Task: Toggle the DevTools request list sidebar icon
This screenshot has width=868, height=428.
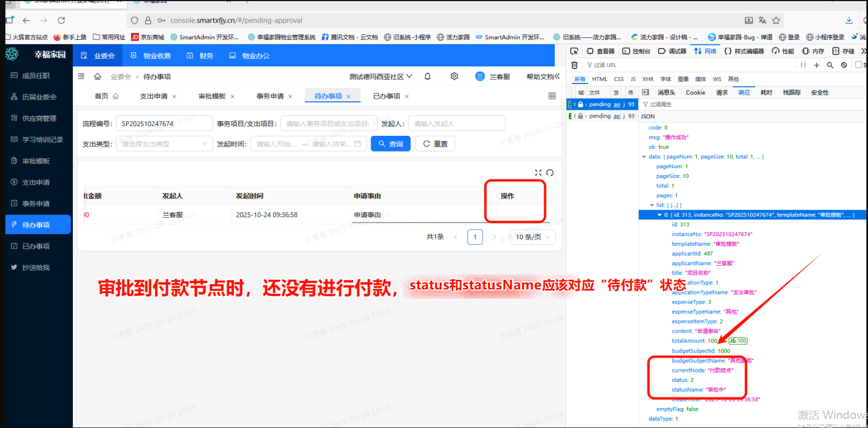Action: (x=645, y=93)
